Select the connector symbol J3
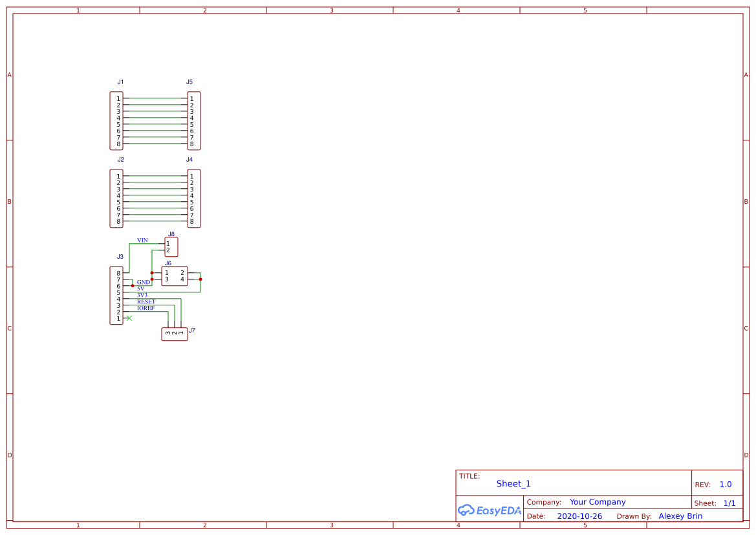This screenshot has height=535, width=756. click(116, 295)
